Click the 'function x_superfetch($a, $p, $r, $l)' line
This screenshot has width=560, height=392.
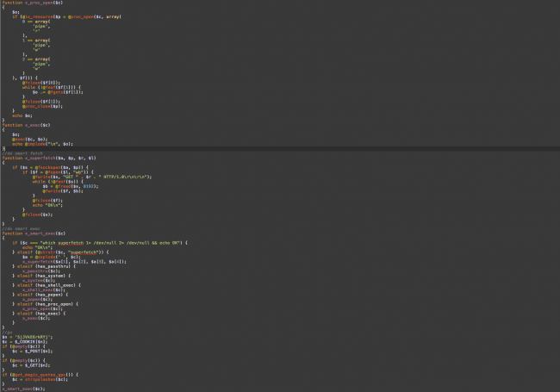(x=49, y=159)
